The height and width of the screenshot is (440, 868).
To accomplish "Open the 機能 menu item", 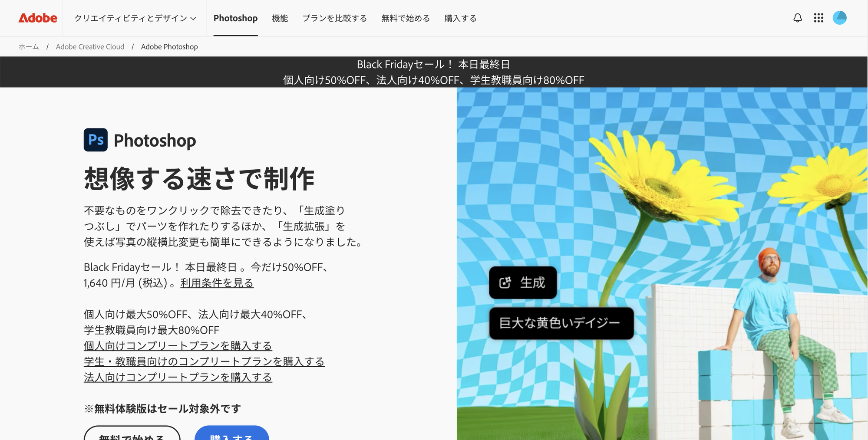I will coord(280,18).
